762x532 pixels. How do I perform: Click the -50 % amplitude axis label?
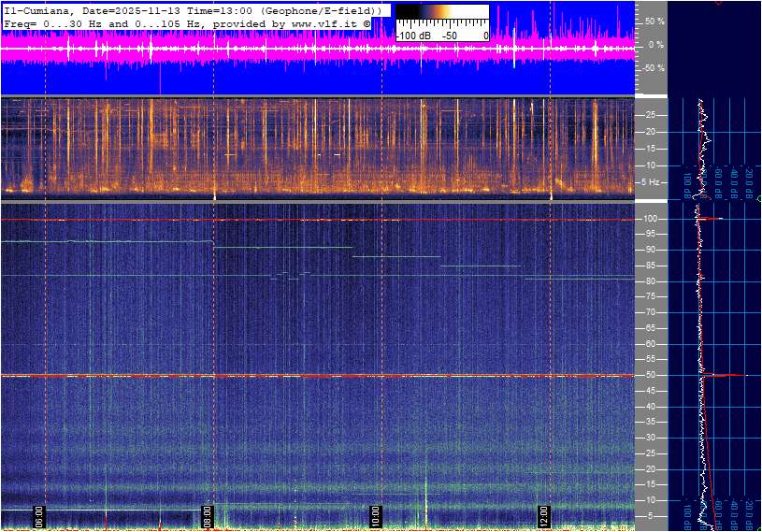pyautogui.click(x=652, y=68)
